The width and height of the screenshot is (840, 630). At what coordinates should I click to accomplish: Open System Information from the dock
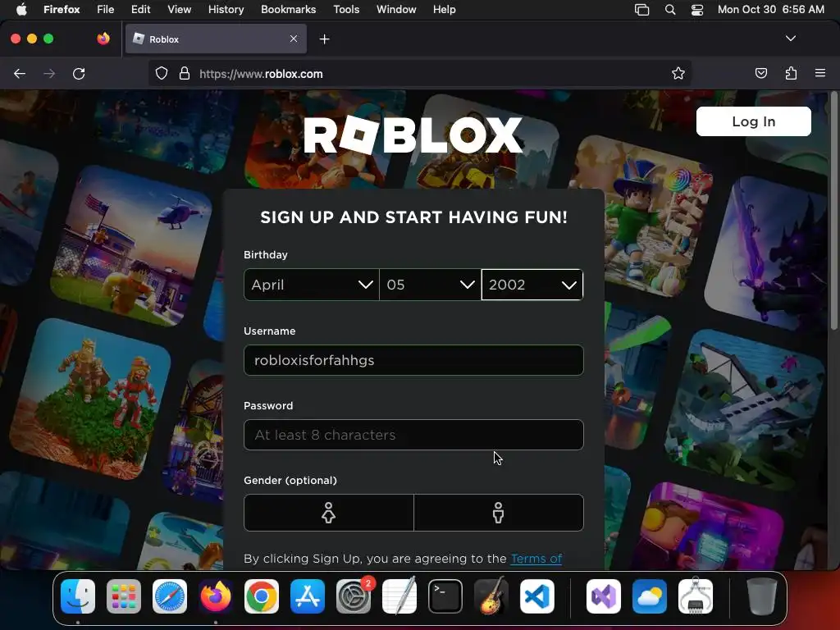[x=696, y=596]
